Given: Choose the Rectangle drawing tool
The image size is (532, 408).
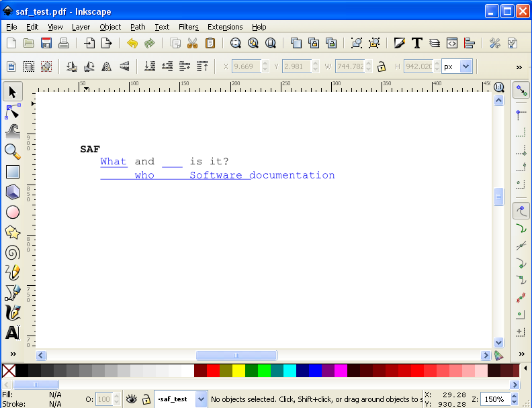Looking at the screenshot, I should [x=13, y=172].
